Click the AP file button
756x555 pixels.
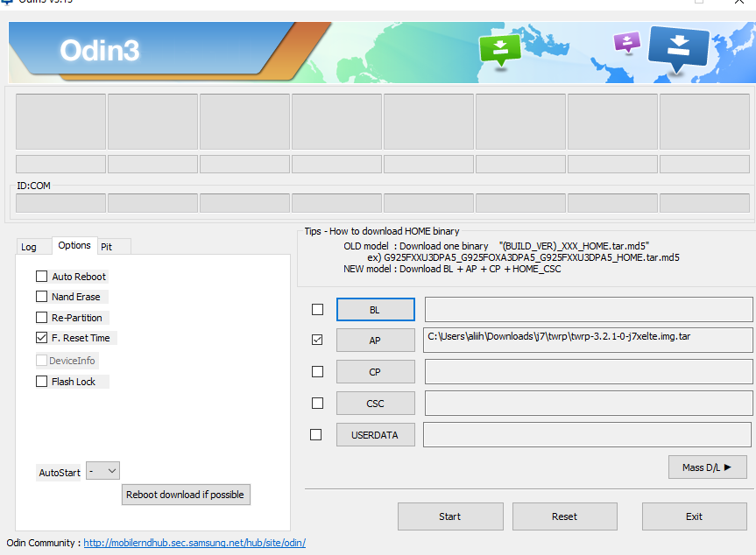(x=376, y=341)
